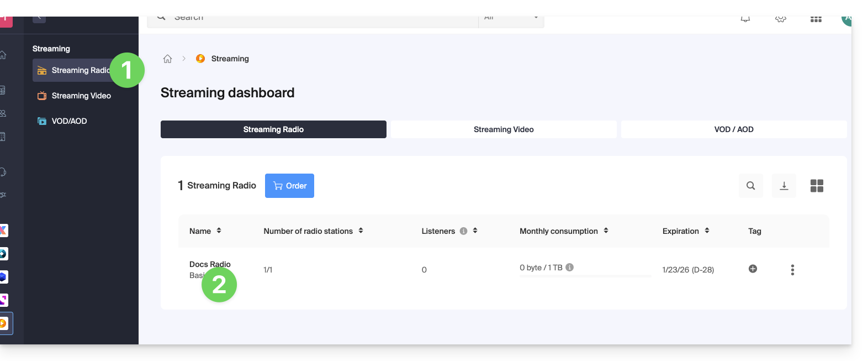Click the home breadcrumb icon
This screenshot has width=868, height=361.
(167, 59)
